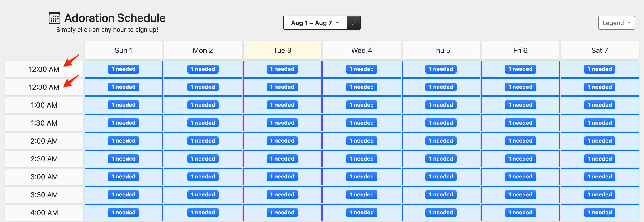
Task: Click the Sat 7 day header
Action: 600,50
